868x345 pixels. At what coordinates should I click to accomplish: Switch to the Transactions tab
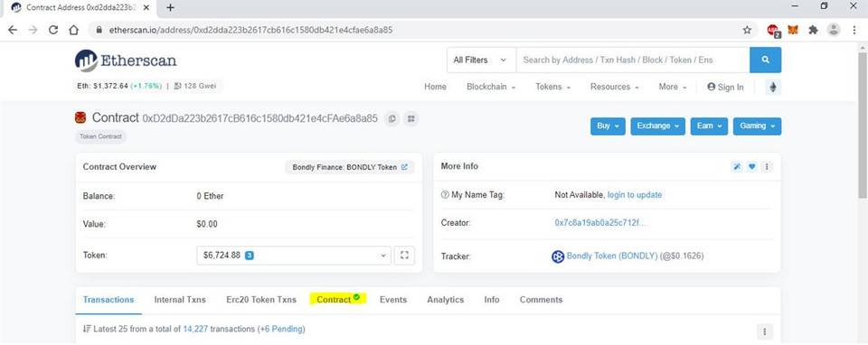[108, 300]
